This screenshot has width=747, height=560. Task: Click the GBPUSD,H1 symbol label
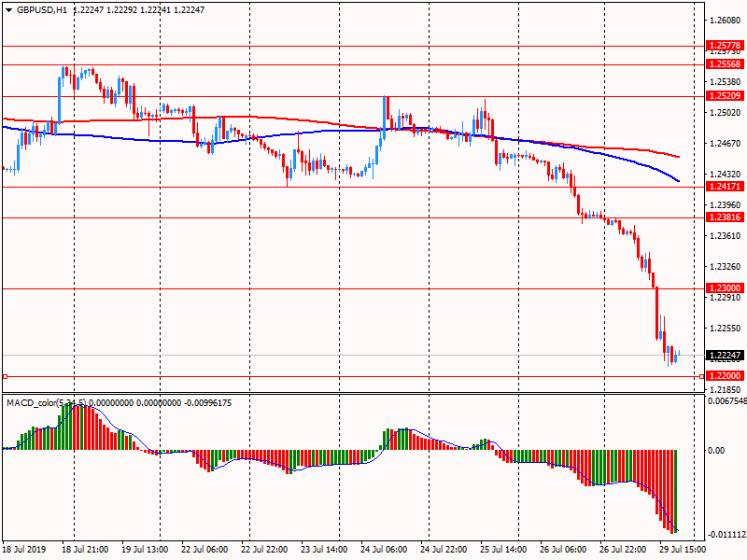42,9
